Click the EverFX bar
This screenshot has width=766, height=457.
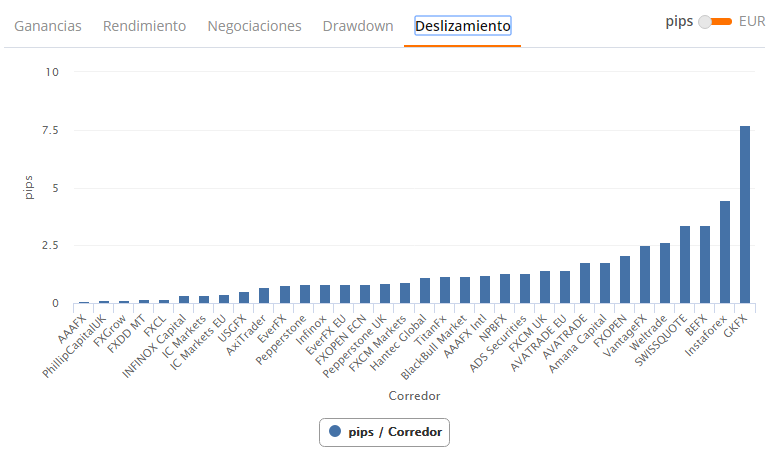284,294
